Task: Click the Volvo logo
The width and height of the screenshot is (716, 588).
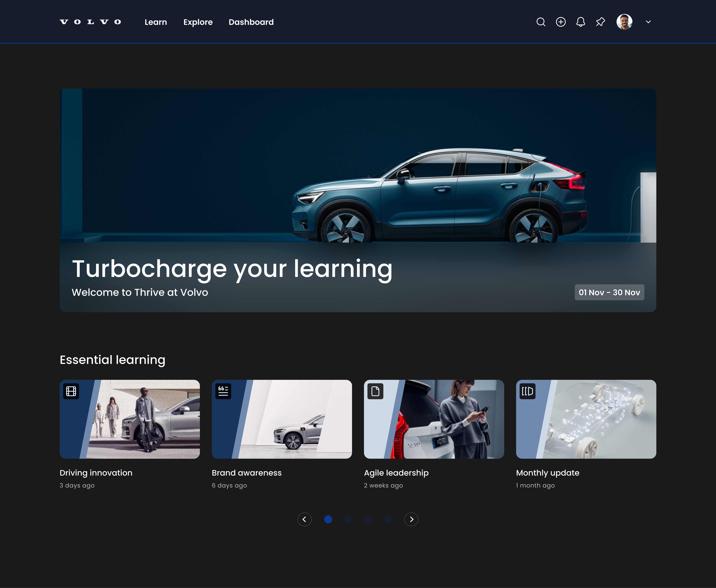Action: (x=90, y=22)
